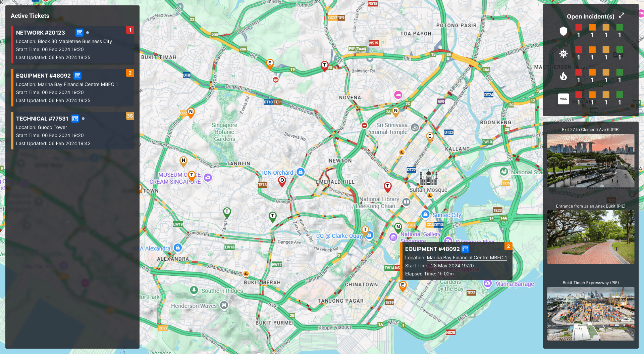The width and height of the screenshot is (644, 354).
Task: Select the shield security incident icon
Action: [x=563, y=31]
